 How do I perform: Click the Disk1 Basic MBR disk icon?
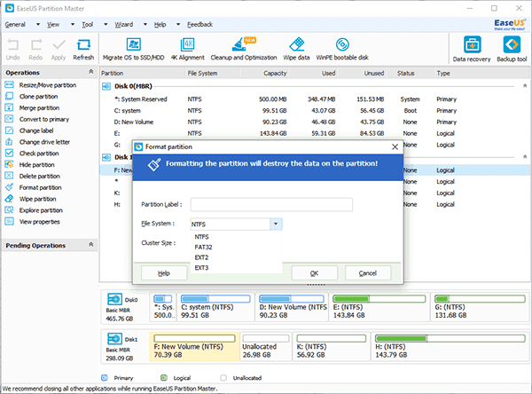click(114, 339)
